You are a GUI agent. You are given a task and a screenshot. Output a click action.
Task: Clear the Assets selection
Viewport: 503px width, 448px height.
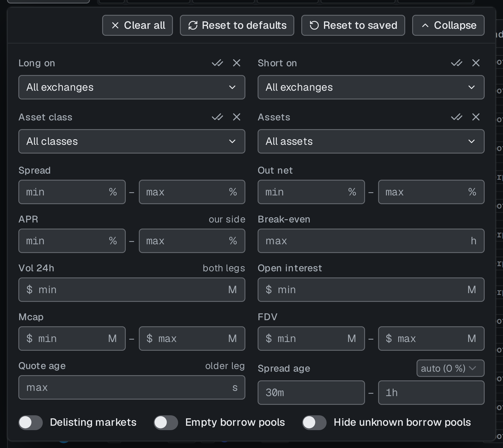[476, 117]
